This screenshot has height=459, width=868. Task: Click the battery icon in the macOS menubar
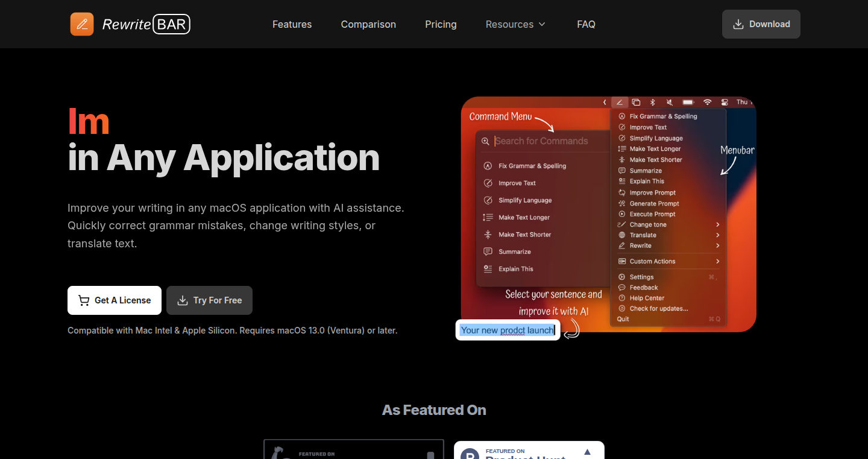688,103
